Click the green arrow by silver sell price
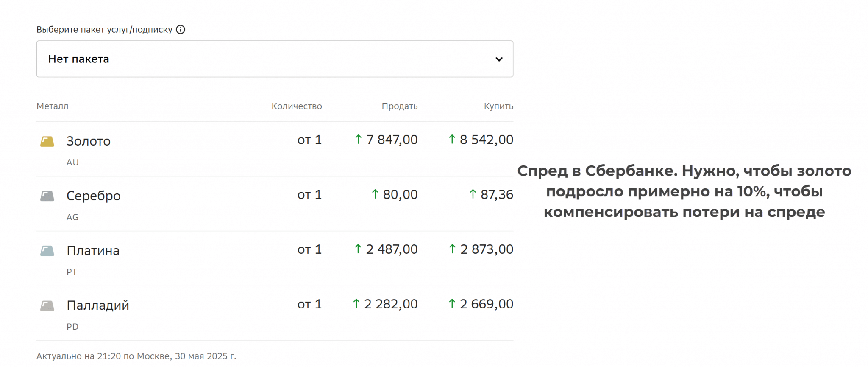 375,194
